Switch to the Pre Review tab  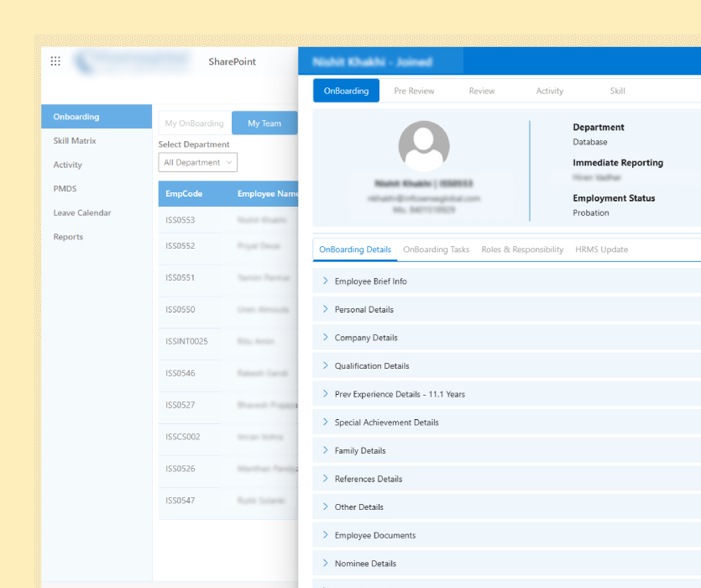click(414, 91)
